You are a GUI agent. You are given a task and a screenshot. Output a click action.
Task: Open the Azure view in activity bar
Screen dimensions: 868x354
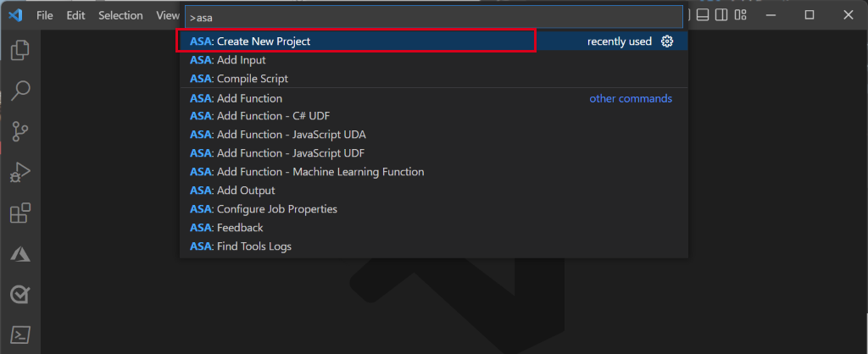click(x=20, y=253)
